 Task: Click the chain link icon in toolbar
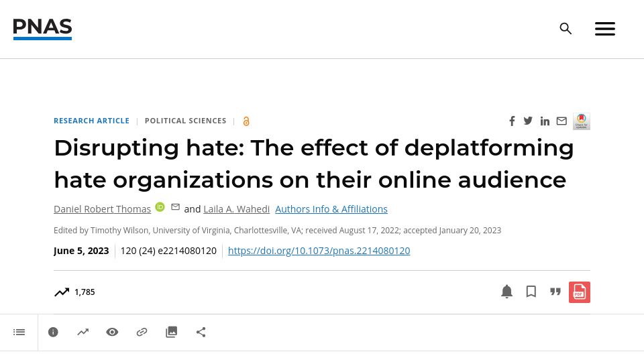[x=142, y=332]
